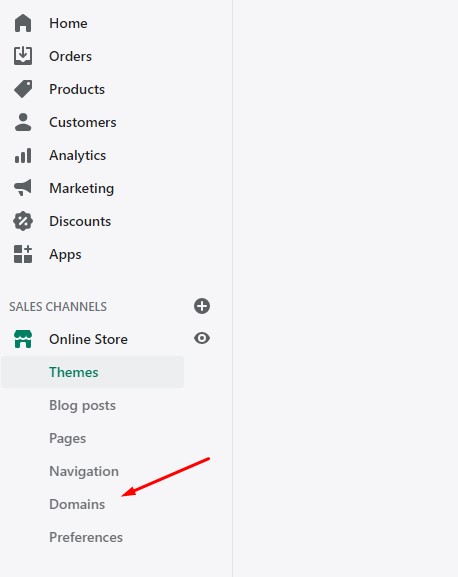
Task: Open Blog posts under Online Store
Action: (82, 406)
